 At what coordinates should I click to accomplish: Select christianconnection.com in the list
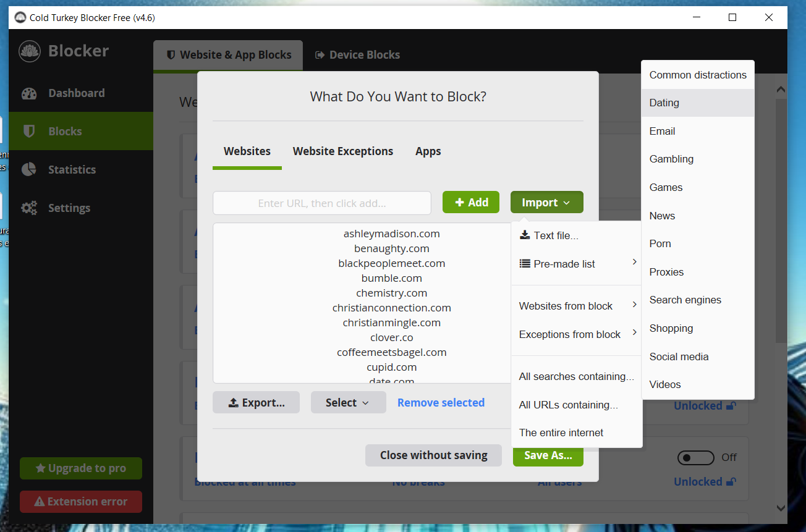coord(392,308)
